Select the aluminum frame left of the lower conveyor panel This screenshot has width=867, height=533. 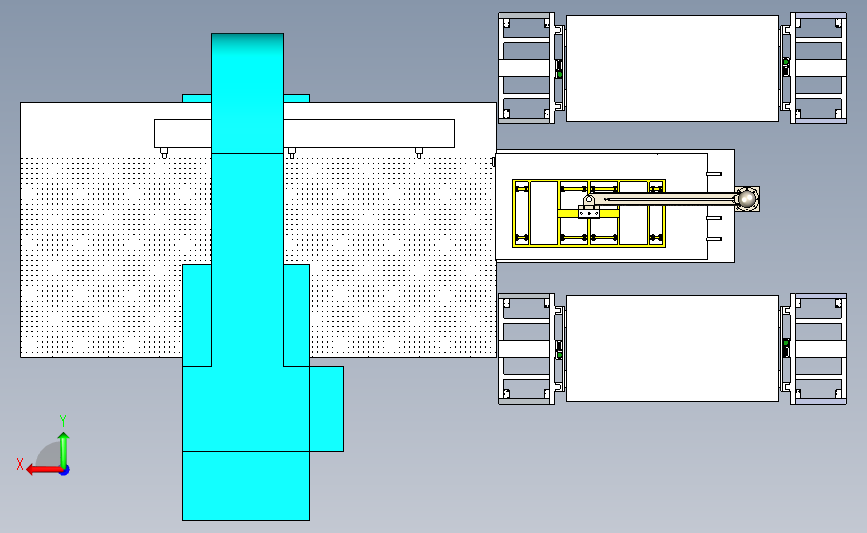pyautogui.click(x=526, y=349)
